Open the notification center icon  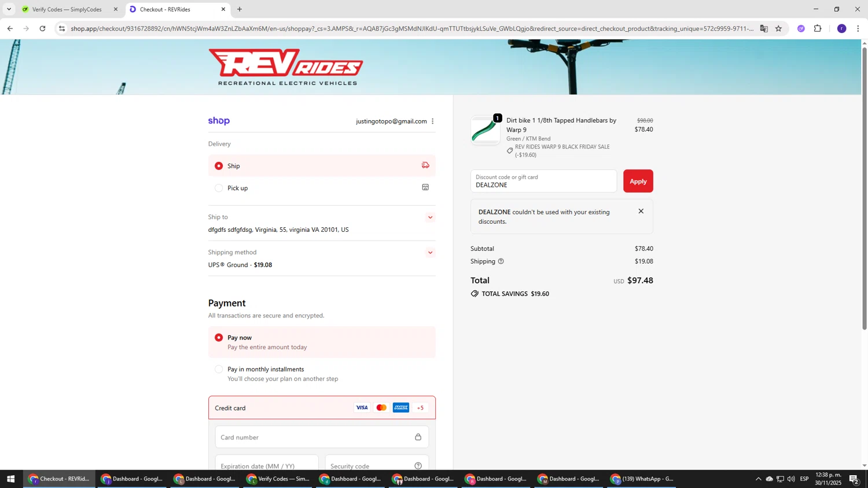click(854, 479)
